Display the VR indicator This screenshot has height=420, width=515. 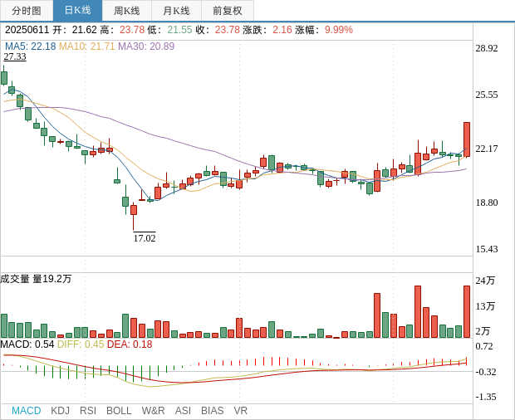pyautogui.click(x=240, y=411)
